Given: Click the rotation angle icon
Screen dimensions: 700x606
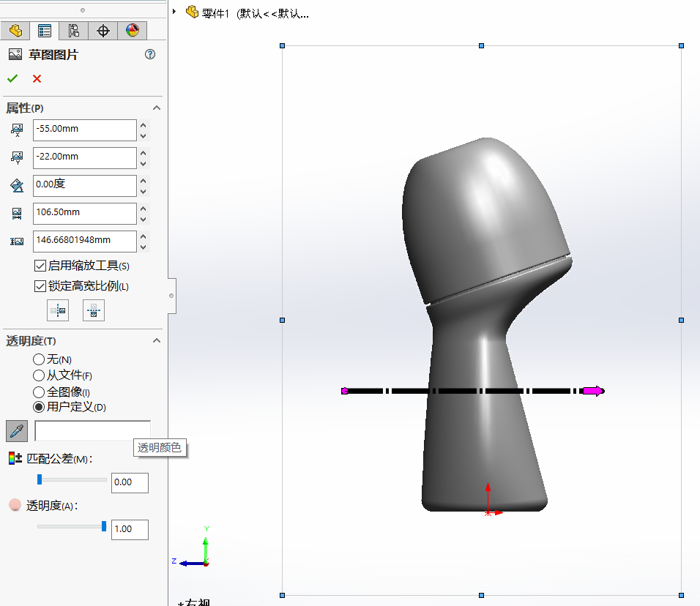Looking at the screenshot, I should [x=17, y=186].
